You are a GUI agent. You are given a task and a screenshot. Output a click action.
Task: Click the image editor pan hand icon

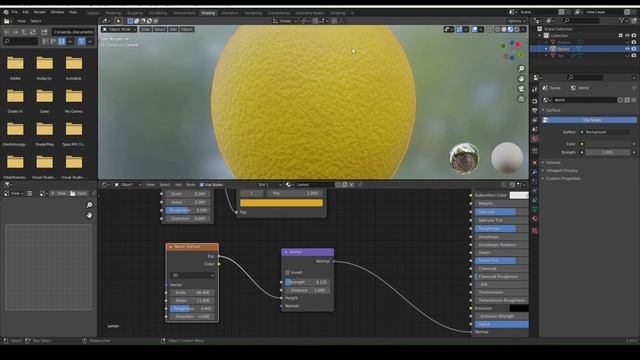point(89,215)
